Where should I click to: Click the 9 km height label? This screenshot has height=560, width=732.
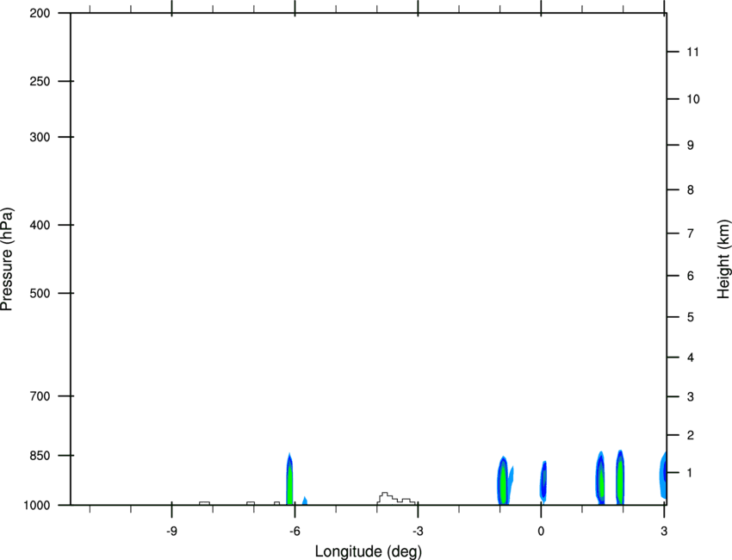tap(690, 146)
